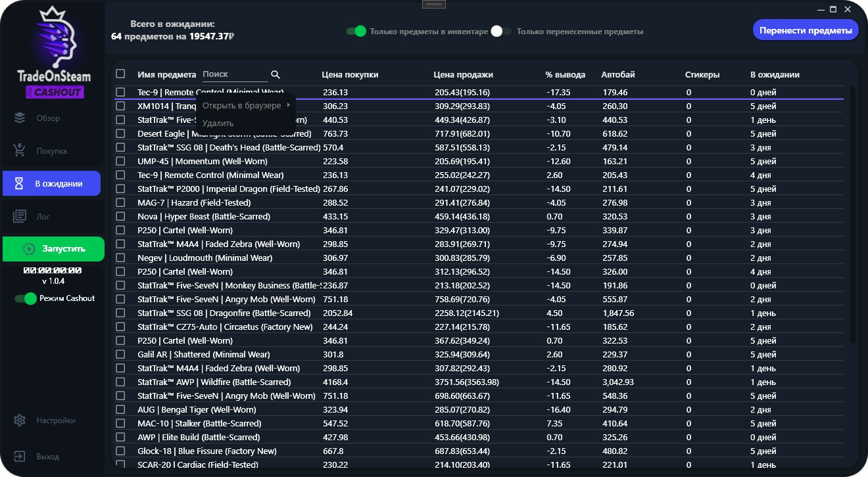The height and width of the screenshot is (477, 868).
Task: Open the Покупка section
Action: tap(52, 151)
